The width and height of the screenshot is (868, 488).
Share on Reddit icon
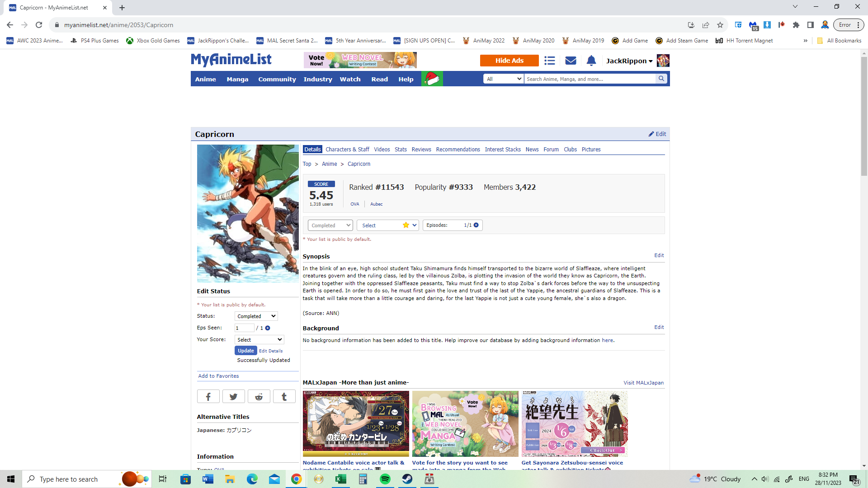pos(259,397)
